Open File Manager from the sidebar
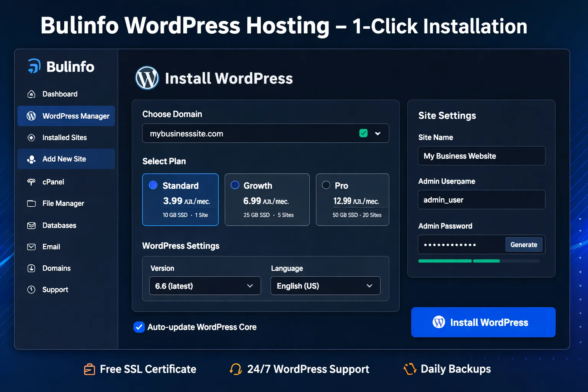This screenshot has height=392, width=588. point(66,203)
